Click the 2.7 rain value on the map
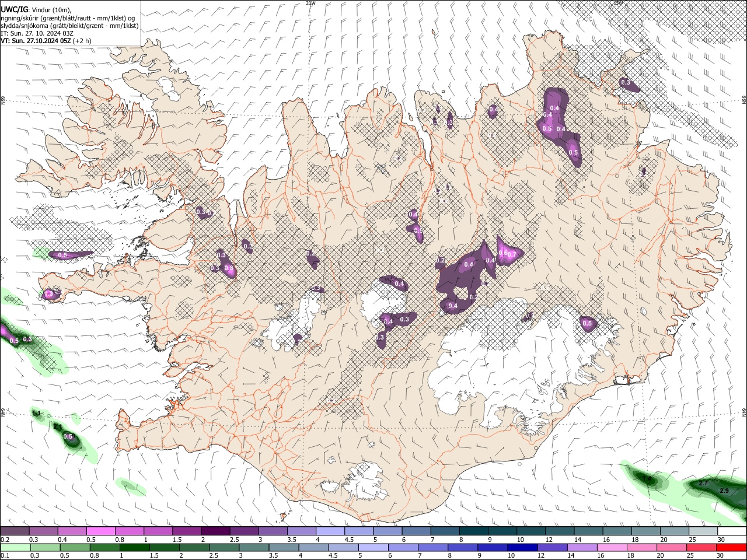 (703, 483)
